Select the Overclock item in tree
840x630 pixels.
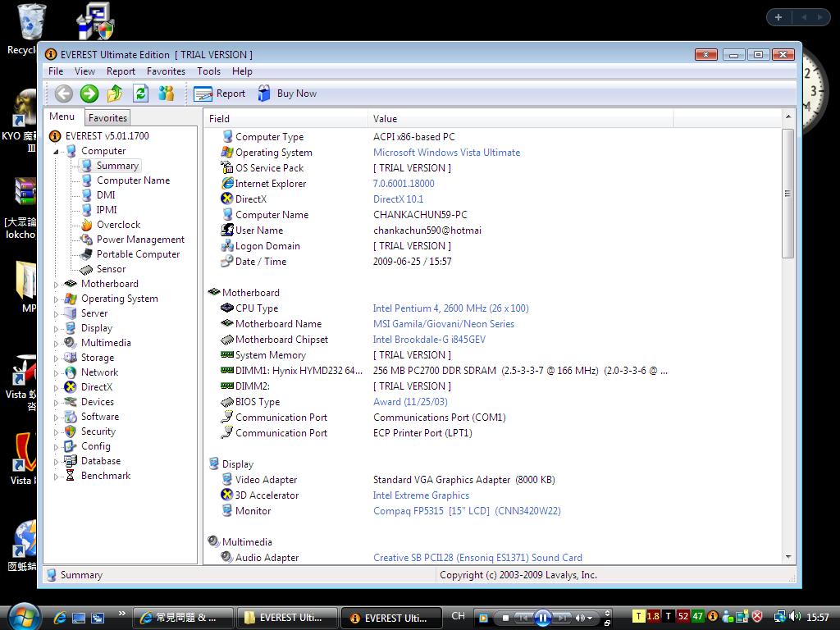tap(118, 225)
